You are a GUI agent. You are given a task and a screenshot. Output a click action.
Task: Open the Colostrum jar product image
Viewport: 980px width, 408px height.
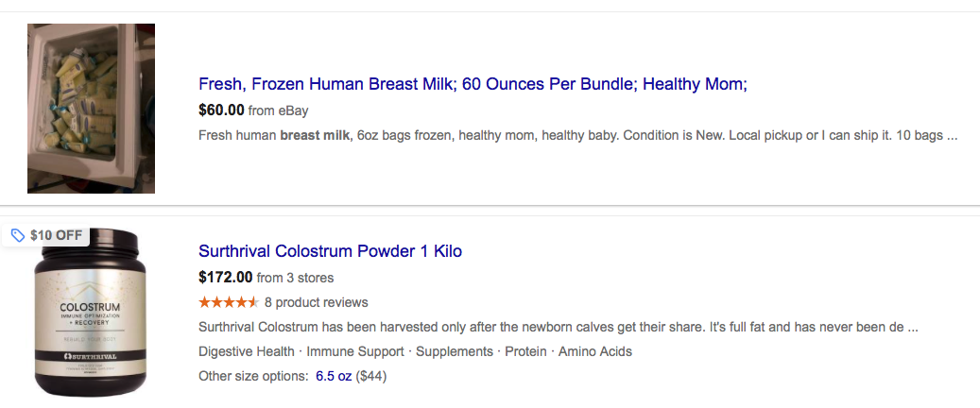pos(90,313)
